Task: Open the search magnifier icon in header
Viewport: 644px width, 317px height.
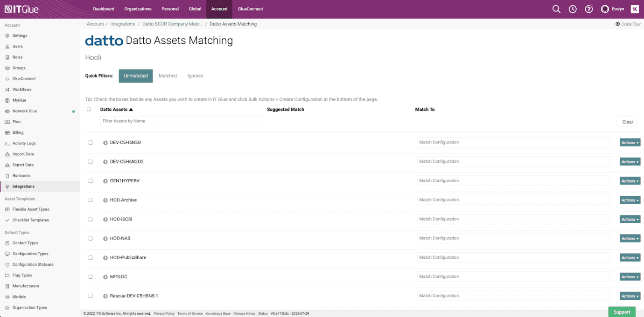Action: (556, 9)
